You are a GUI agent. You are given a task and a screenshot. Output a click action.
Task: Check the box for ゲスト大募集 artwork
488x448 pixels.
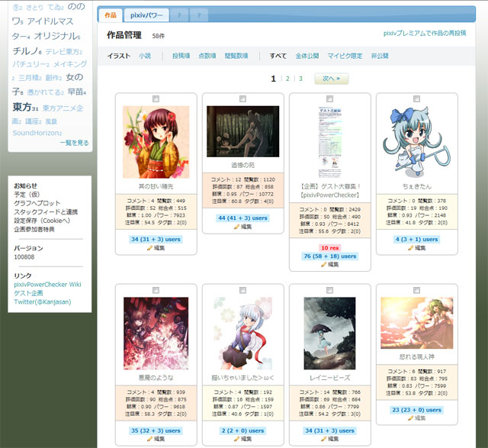point(329,99)
